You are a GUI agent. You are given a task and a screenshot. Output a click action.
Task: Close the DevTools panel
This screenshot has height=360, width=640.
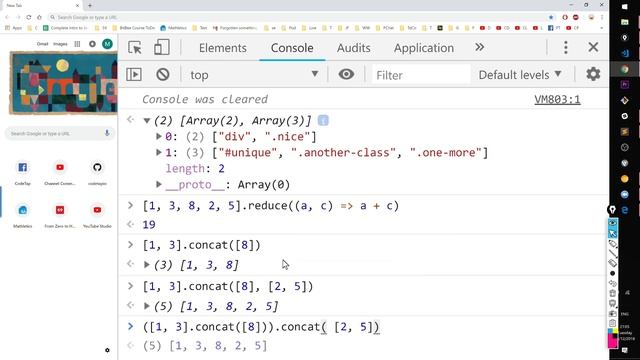point(593,47)
